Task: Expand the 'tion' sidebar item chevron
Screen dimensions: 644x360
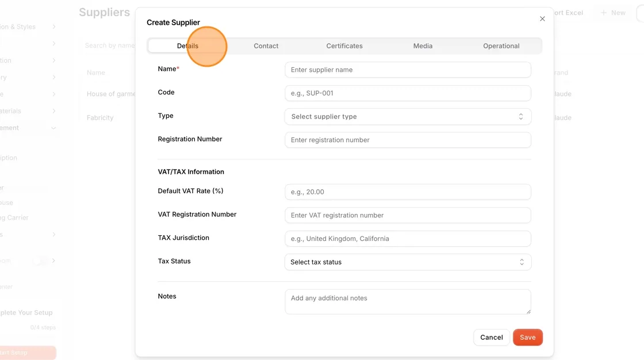Action: click(54, 60)
